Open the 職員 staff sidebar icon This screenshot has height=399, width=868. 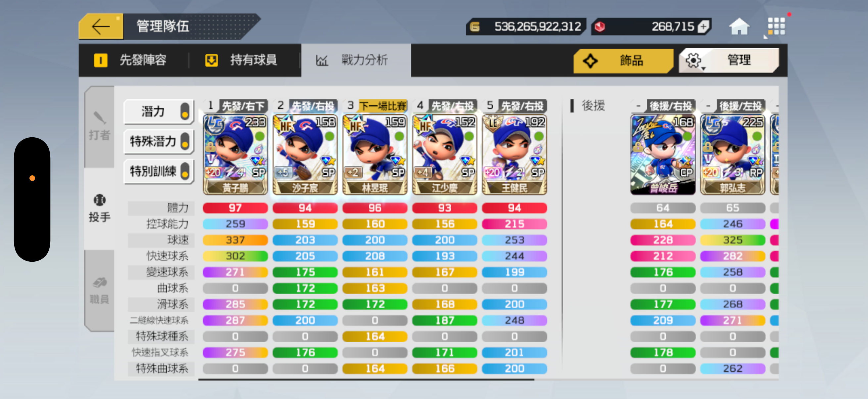[x=99, y=290]
